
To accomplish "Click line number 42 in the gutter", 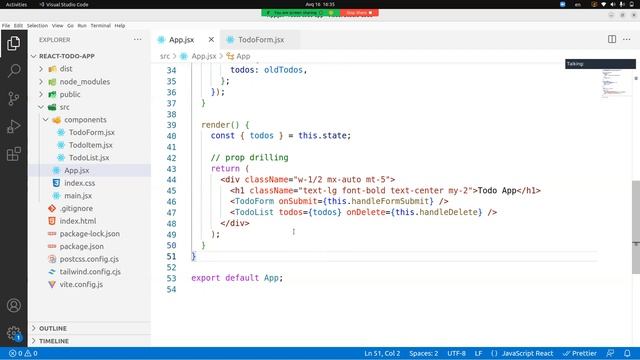I will pyautogui.click(x=171, y=158).
